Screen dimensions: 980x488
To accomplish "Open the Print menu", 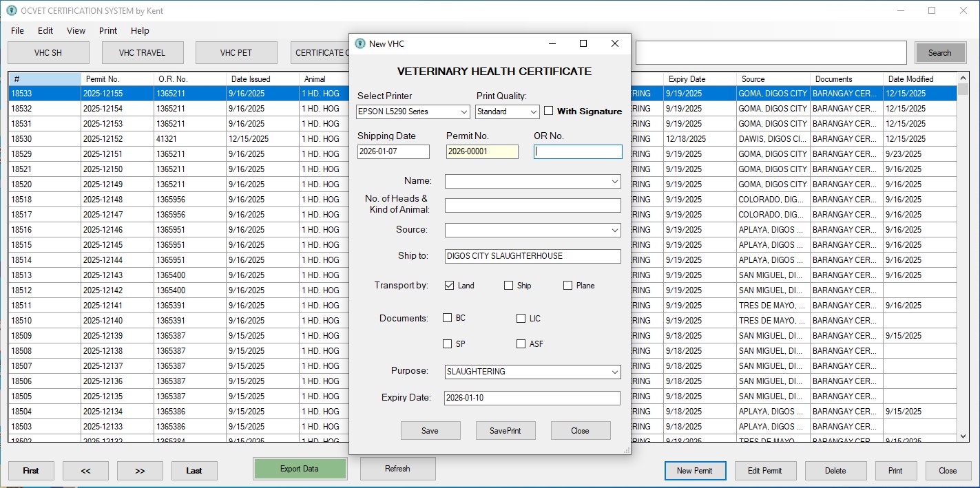I will pos(108,31).
